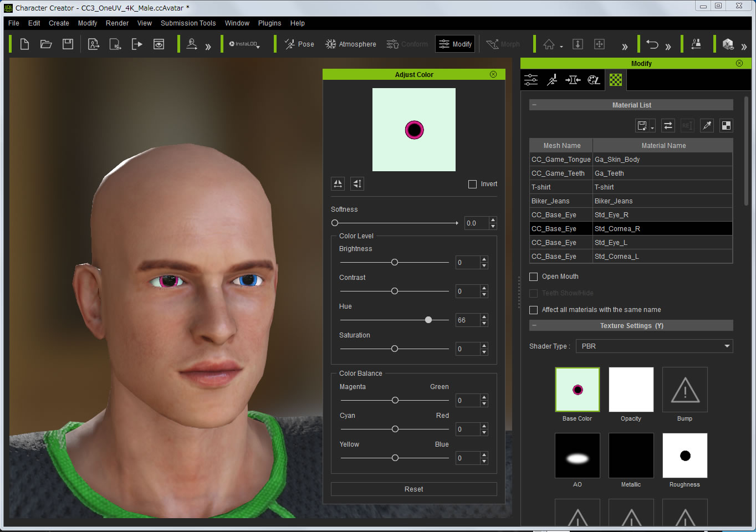This screenshot has width=756, height=532.
Task: Collapse the Texture Settings section
Action: click(x=534, y=325)
